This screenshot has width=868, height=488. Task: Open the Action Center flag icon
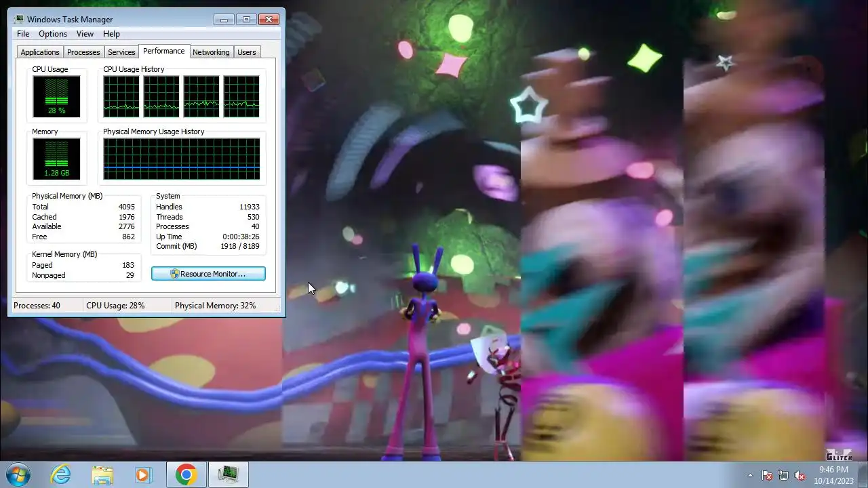767,475
